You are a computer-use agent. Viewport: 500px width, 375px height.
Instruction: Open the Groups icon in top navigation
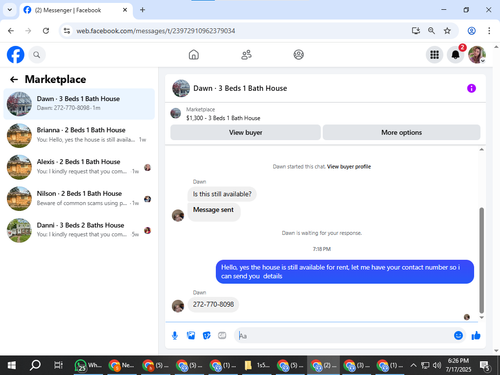[298, 55]
